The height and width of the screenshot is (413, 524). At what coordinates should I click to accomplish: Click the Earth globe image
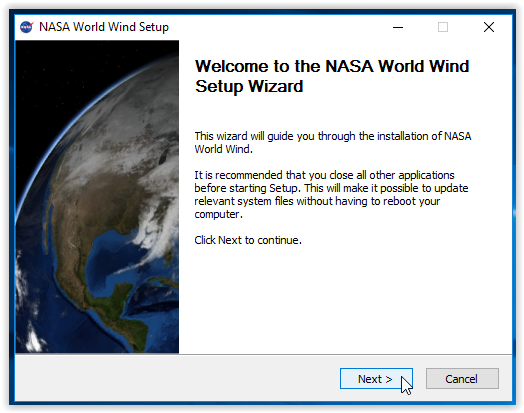click(97, 196)
